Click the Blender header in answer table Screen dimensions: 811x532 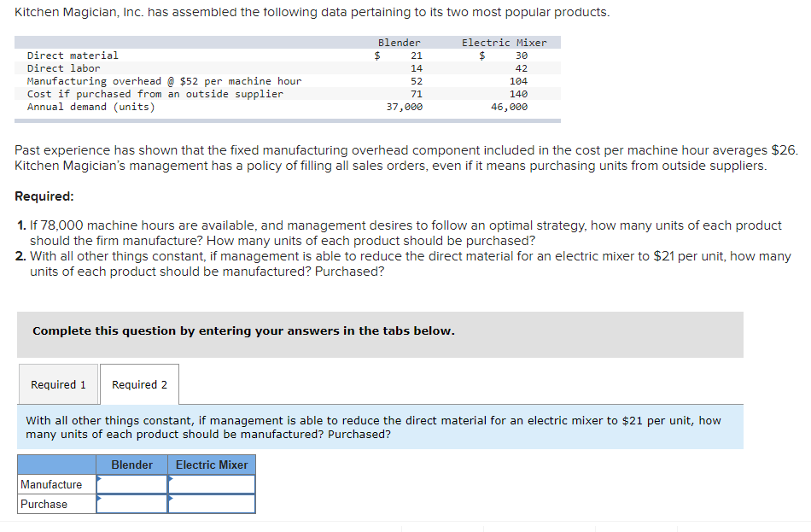131,465
